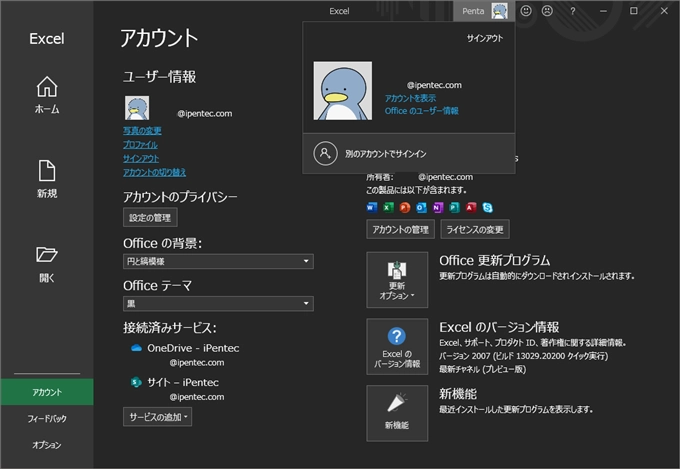
Task: Open the フィードバック sidebar item
Action: 47,419
